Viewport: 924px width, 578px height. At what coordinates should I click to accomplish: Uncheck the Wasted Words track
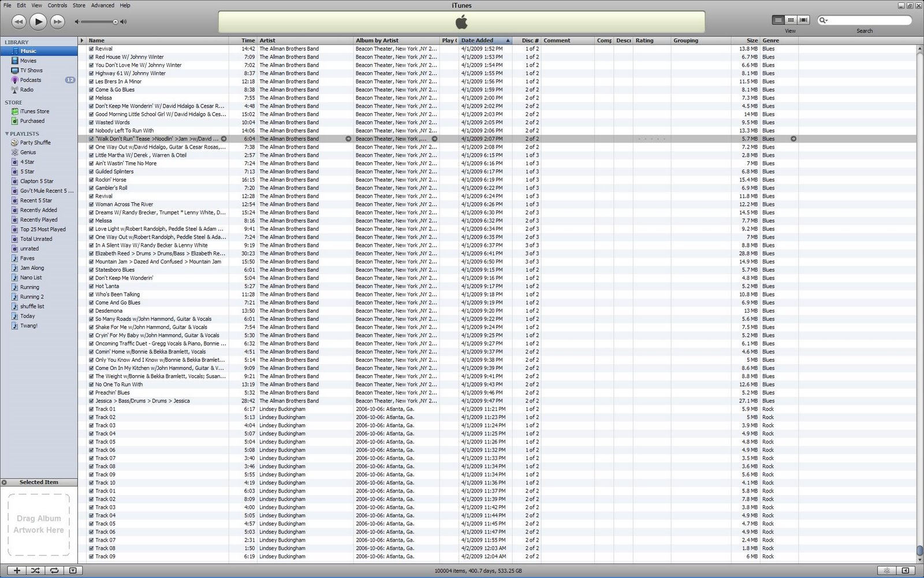click(91, 123)
